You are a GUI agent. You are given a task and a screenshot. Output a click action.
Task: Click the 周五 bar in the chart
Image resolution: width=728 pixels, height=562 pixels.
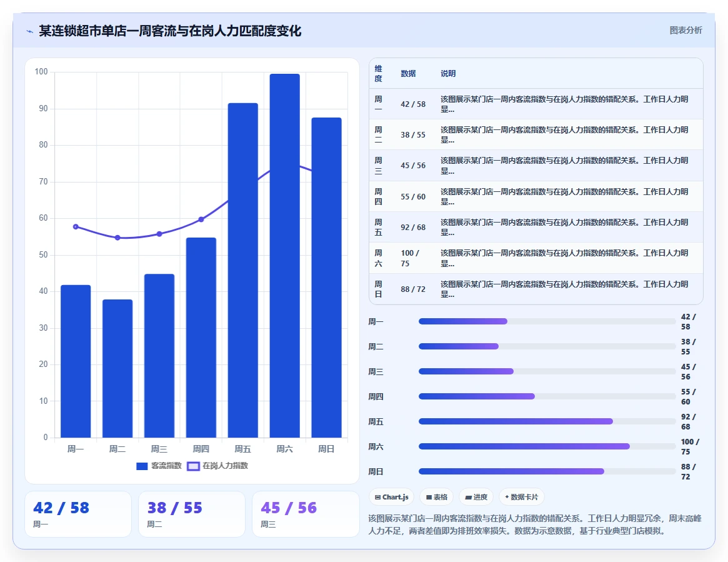[243, 270]
